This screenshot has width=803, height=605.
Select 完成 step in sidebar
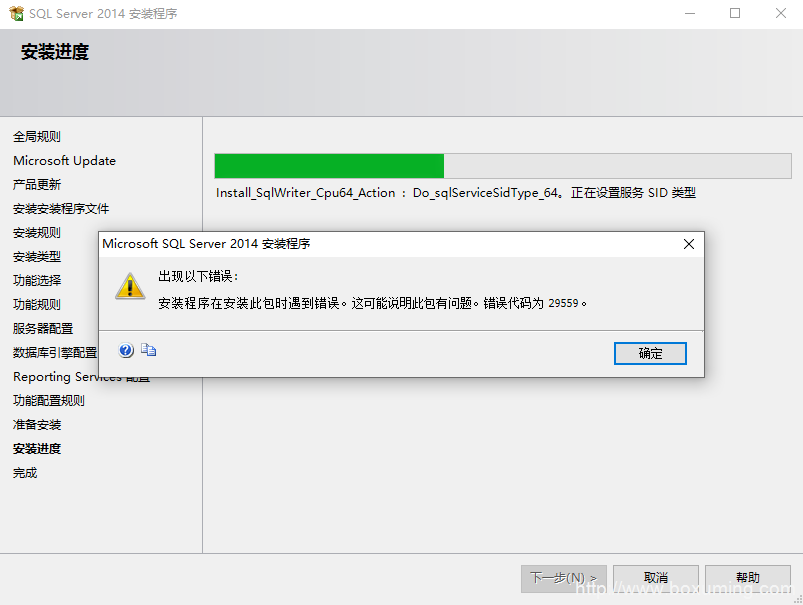click(x=25, y=473)
